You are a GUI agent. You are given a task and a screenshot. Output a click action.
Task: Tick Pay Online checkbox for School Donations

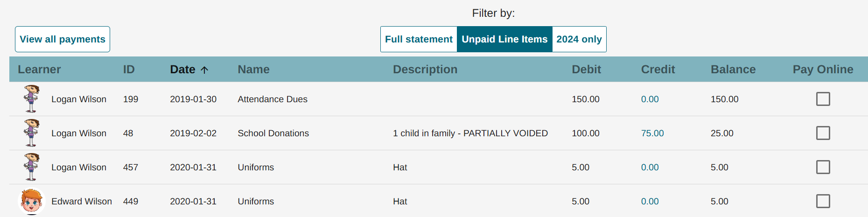tap(823, 133)
